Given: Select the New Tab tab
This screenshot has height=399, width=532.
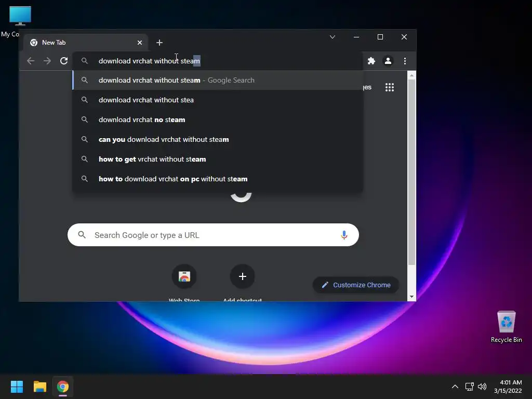Looking at the screenshot, I should [86, 43].
